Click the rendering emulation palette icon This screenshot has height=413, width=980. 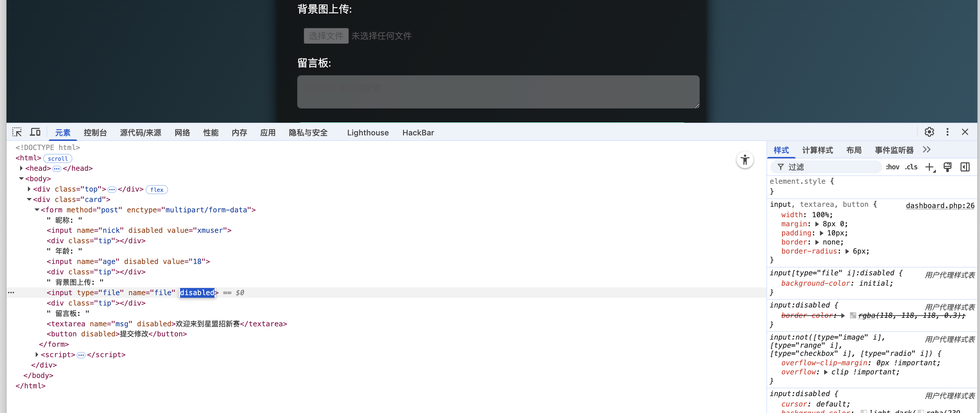pos(948,167)
